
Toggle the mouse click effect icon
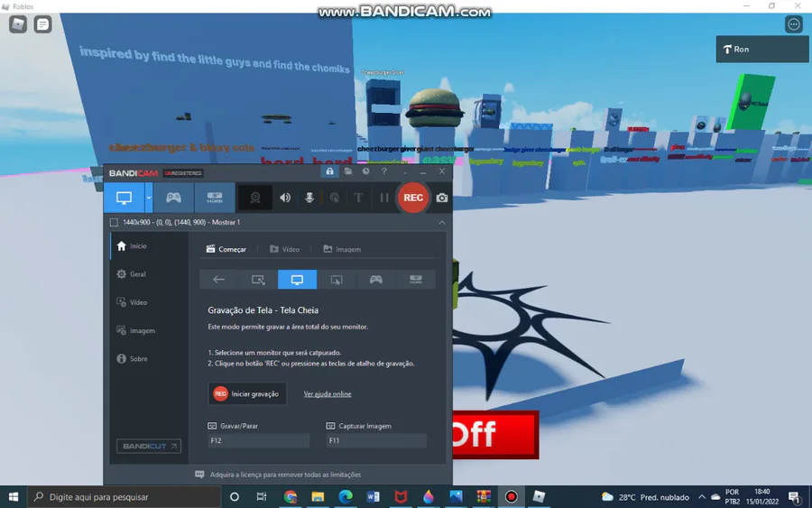[x=334, y=198]
